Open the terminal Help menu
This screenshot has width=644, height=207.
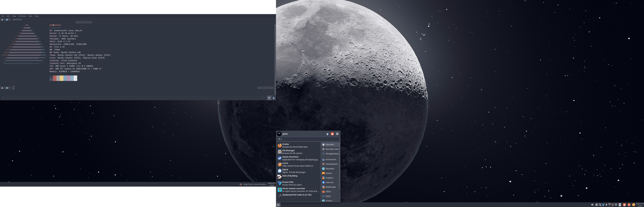tap(37, 16)
